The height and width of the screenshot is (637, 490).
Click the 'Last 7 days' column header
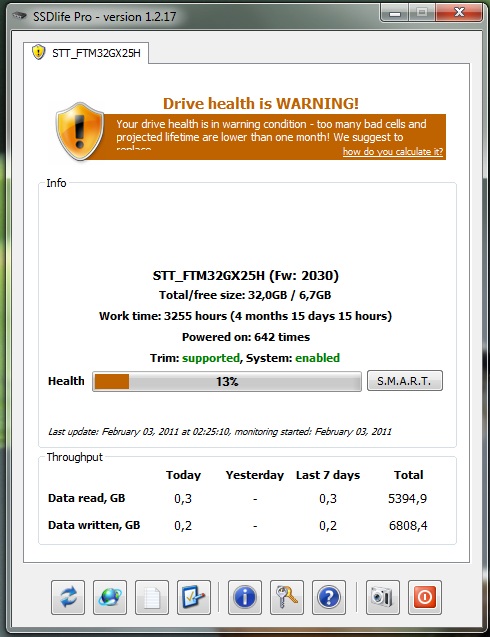click(328, 475)
